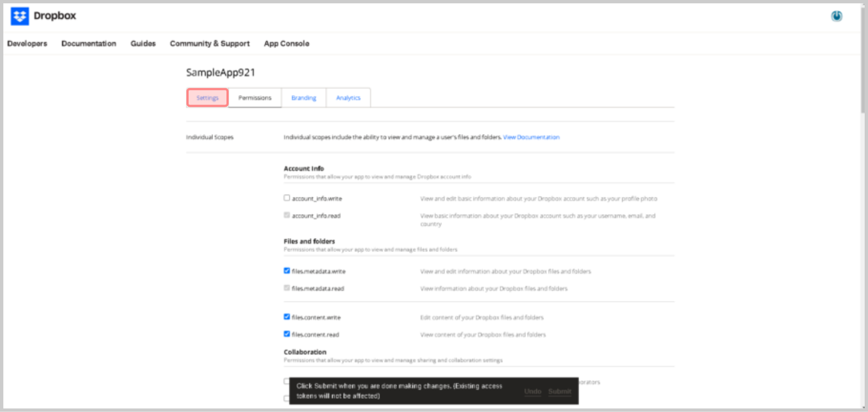Viewport: 868px width, 412px height.
Task: Click the Dropbox logo icon
Action: pos(19,17)
